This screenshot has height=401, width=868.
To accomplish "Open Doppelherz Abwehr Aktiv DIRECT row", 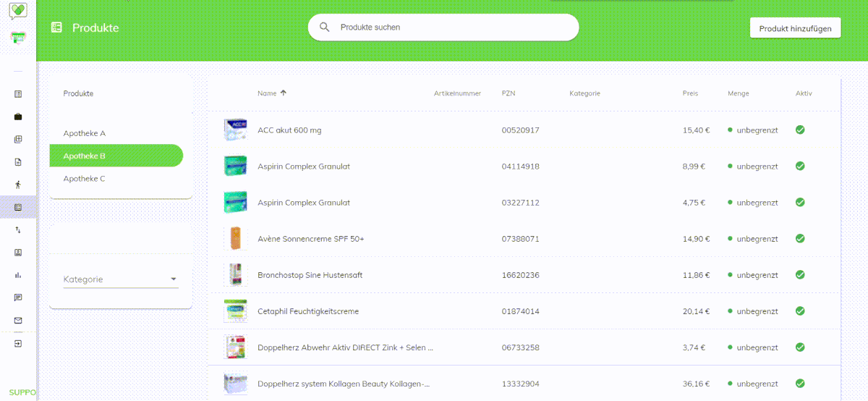I will (524, 347).
